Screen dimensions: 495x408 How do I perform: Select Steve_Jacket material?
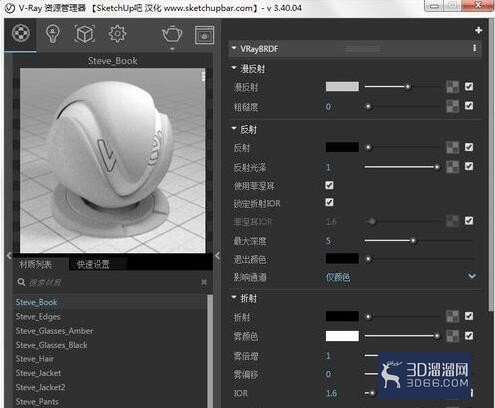(x=38, y=373)
